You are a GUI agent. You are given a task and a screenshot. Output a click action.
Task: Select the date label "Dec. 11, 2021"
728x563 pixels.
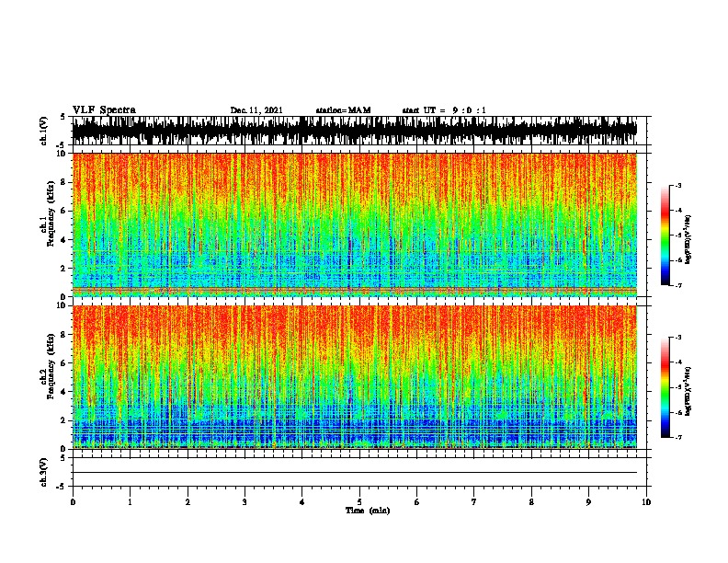tap(256, 110)
